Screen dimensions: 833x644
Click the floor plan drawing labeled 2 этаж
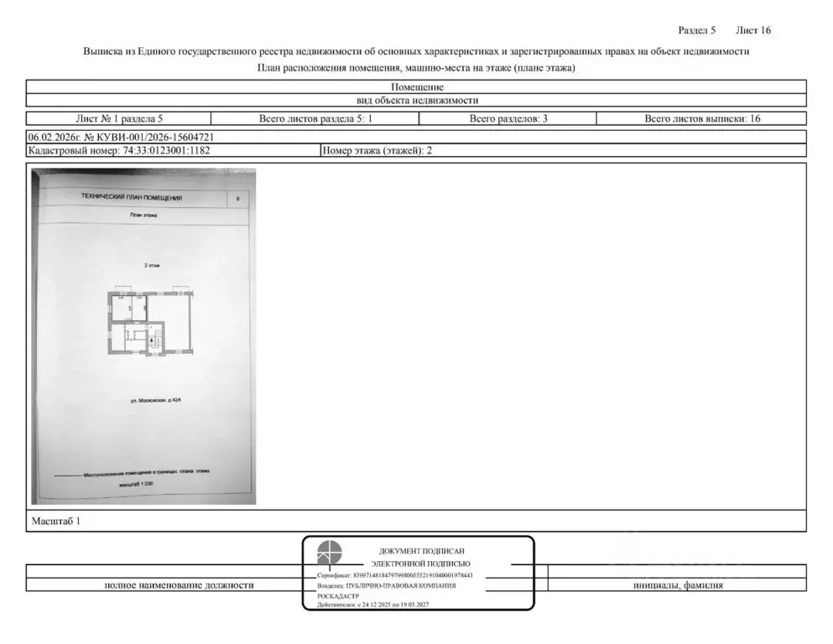tap(149, 323)
